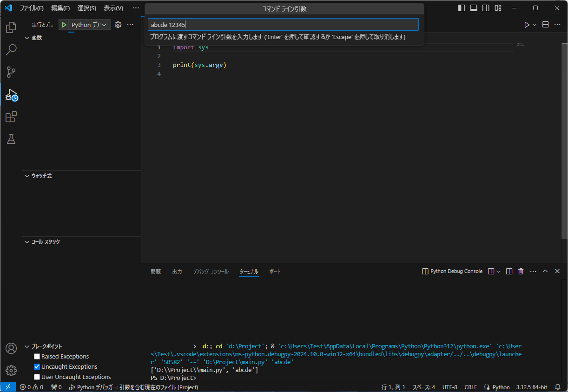Switch to the デバッグ コンソール tab

(211, 271)
